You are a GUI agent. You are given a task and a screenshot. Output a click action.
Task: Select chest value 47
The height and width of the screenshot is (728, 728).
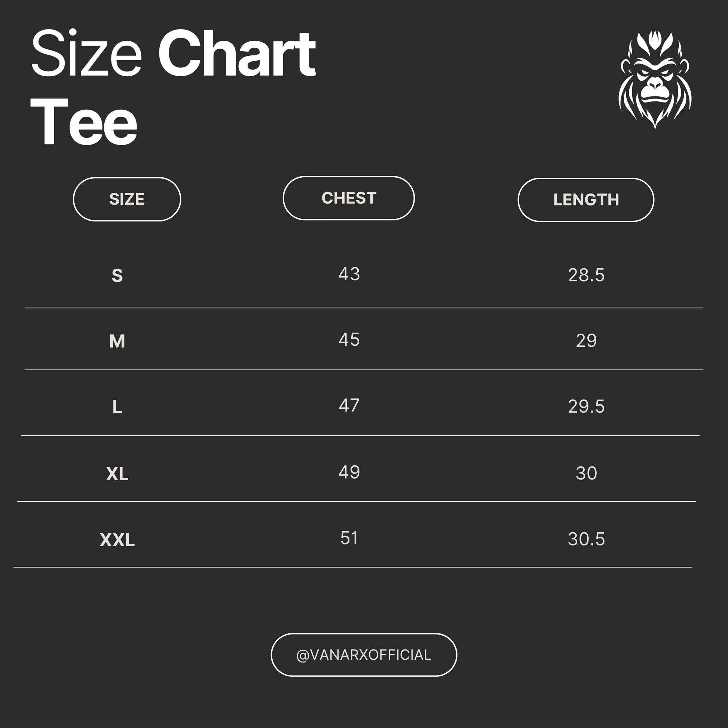[349, 406]
